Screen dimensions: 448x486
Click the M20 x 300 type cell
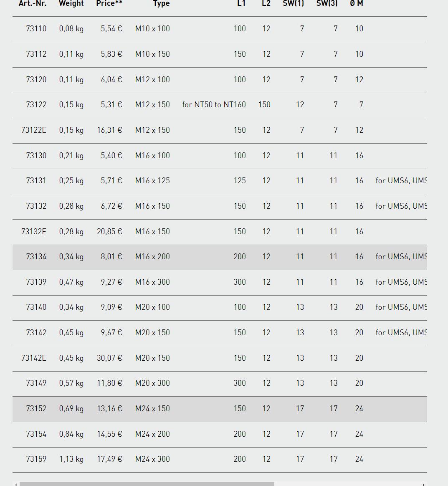tap(152, 383)
